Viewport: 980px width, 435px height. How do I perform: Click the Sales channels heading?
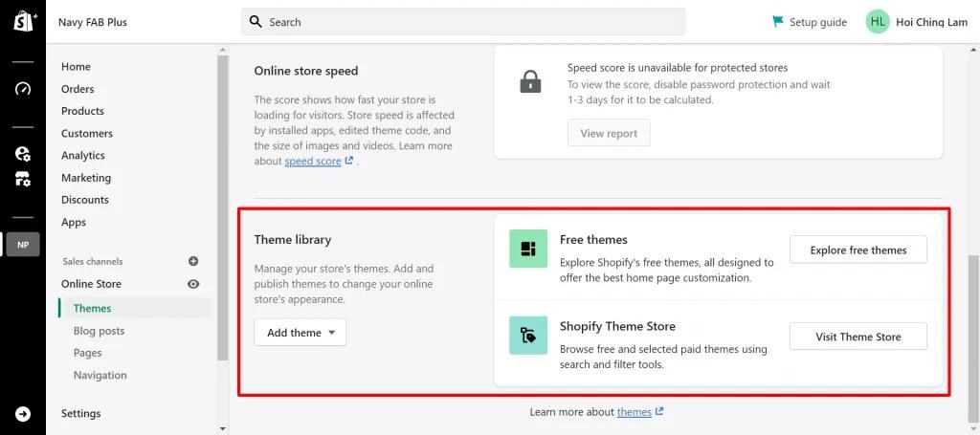(x=93, y=262)
